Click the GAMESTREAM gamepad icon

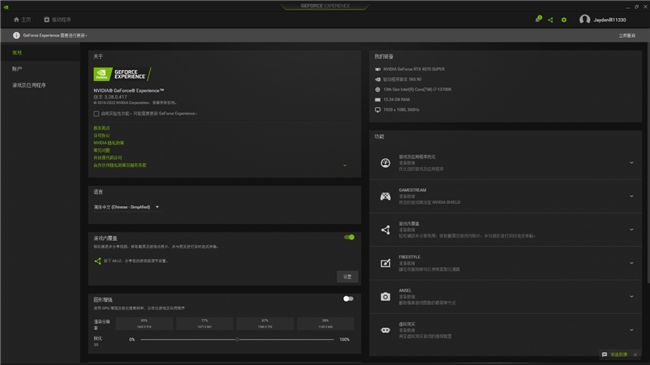[x=386, y=196]
